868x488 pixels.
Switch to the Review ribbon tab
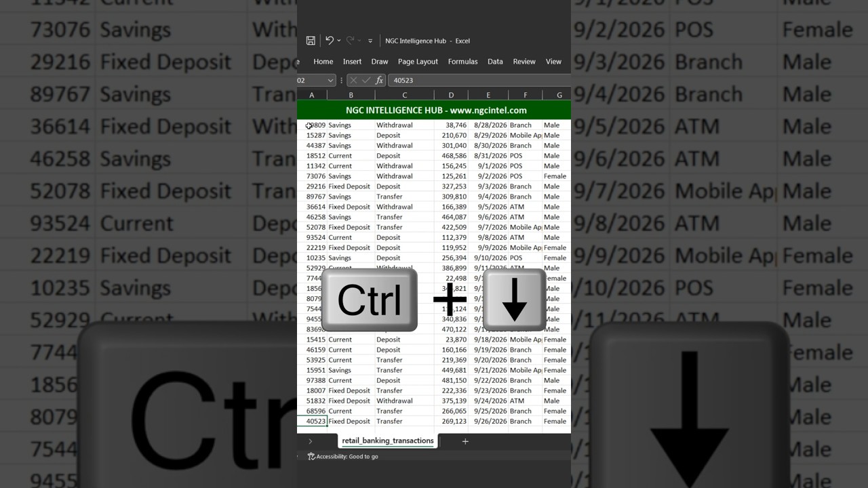[x=524, y=62]
